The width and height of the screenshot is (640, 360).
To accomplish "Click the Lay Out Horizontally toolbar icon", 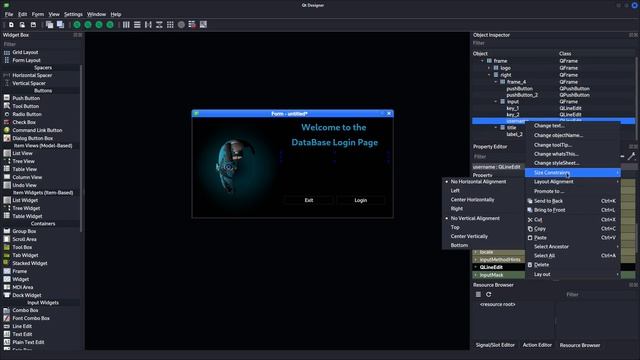I will coord(126,25).
